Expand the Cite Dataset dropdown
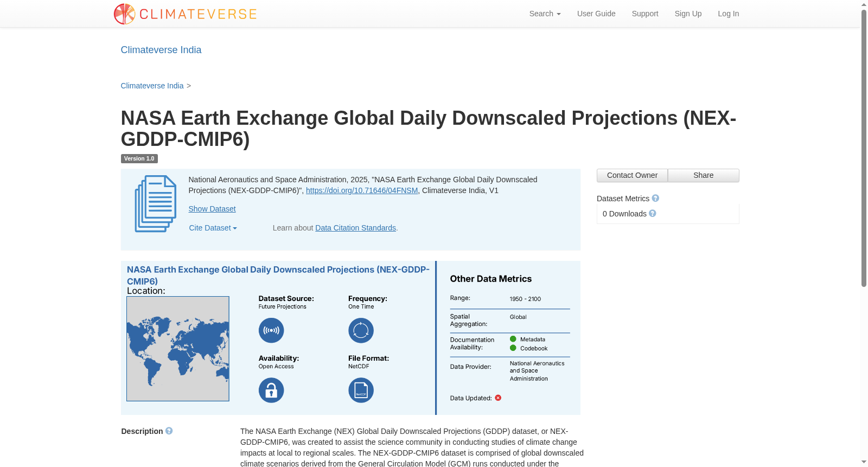This screenshot has height=467, width=868. pyautogui.click(x=213, y=228)
